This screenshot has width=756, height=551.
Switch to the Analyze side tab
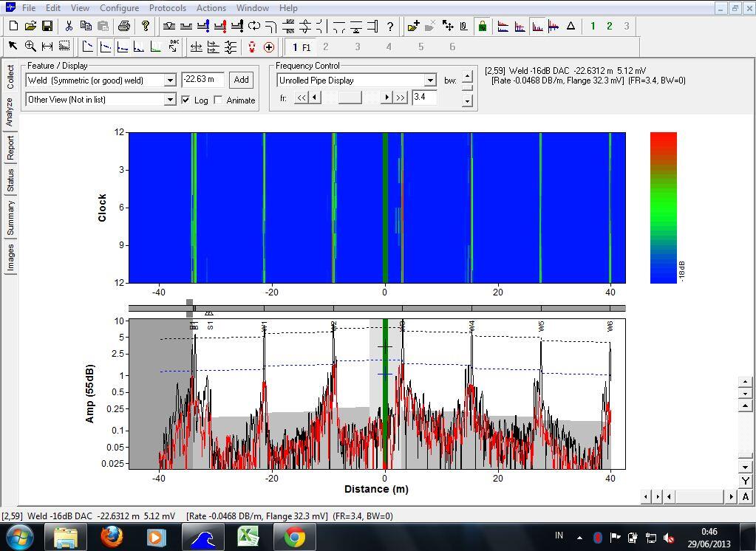(x=10, y=112)
